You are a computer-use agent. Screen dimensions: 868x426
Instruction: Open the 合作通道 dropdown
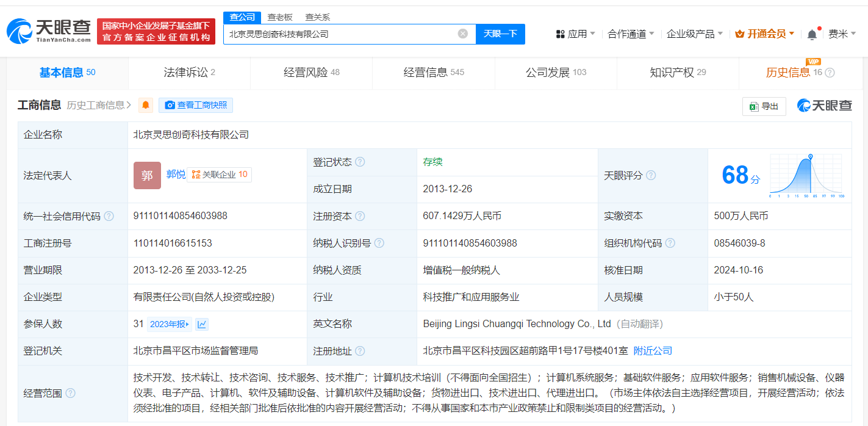pos(631,34)
